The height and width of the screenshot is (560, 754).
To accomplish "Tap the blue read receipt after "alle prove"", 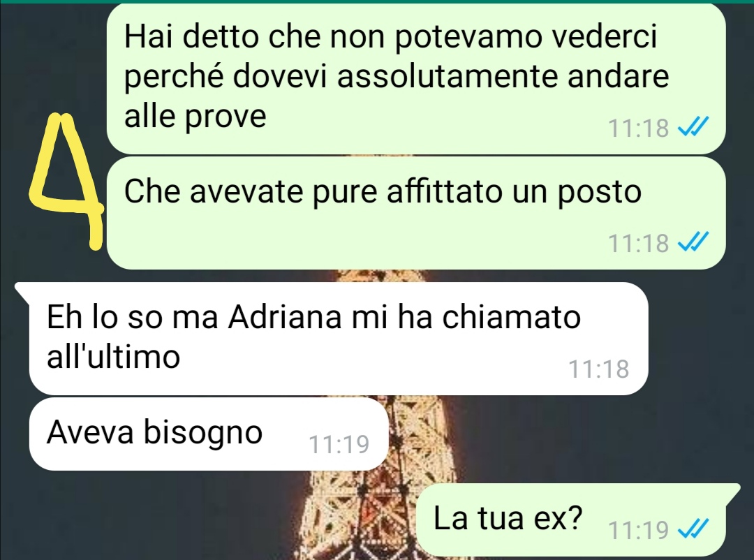I will pos(693,128).
